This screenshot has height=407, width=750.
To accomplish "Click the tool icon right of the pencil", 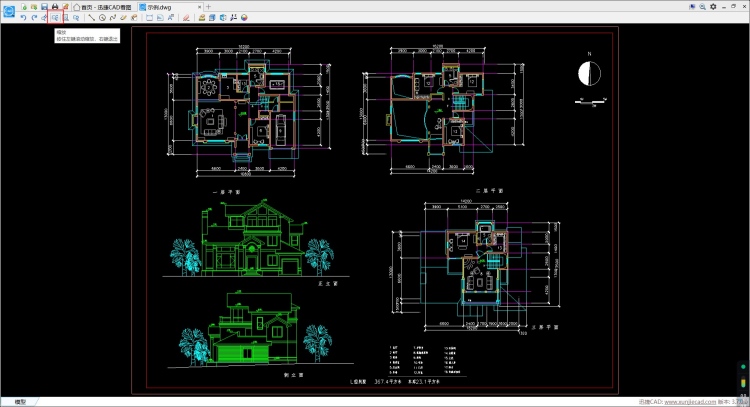I will [134, 18].
